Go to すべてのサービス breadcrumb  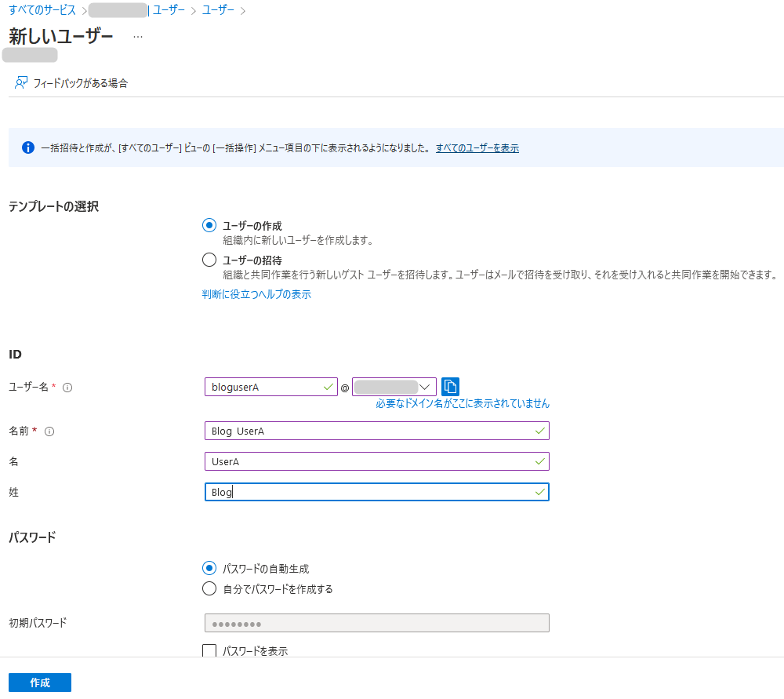point(42,10)
